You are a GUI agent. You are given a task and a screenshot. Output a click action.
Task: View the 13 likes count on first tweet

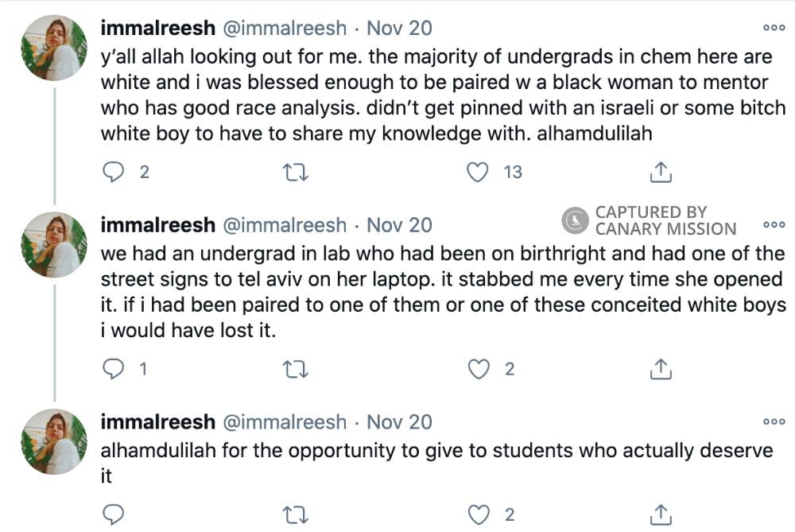[512, 171]
